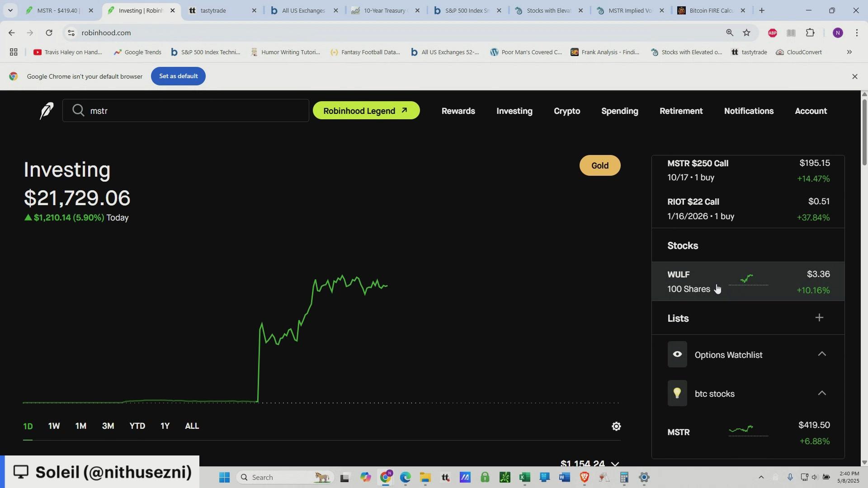Bookmark this page with star icon

click(746, 33)
